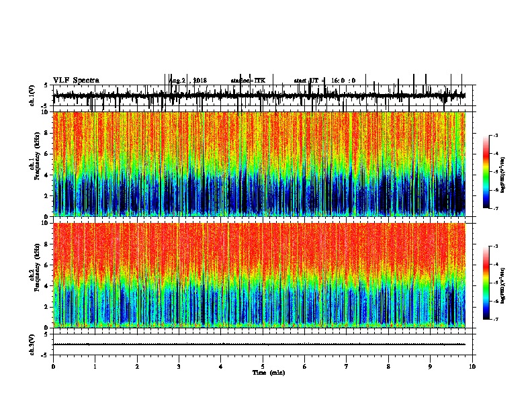The height and width of the screenshot is (411, 532).
Task: Click time axis tick label "5"
Action: pos(263,367)
